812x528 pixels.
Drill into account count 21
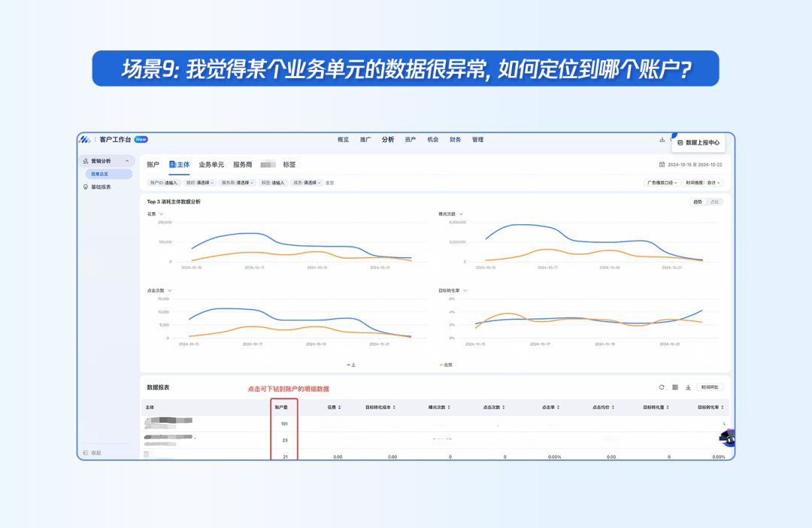pos(284,457)
